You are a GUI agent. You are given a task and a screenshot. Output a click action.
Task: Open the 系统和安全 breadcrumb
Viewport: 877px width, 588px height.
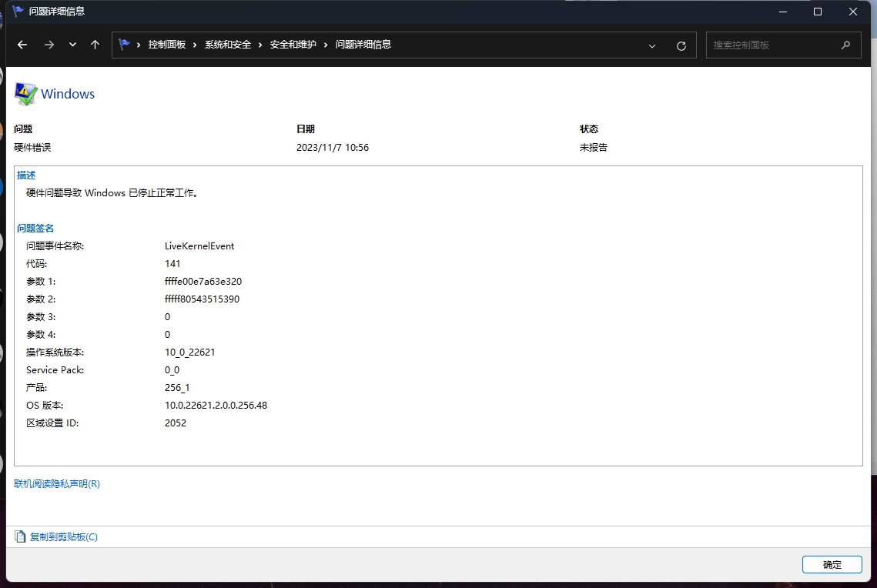tap(228, 45)
